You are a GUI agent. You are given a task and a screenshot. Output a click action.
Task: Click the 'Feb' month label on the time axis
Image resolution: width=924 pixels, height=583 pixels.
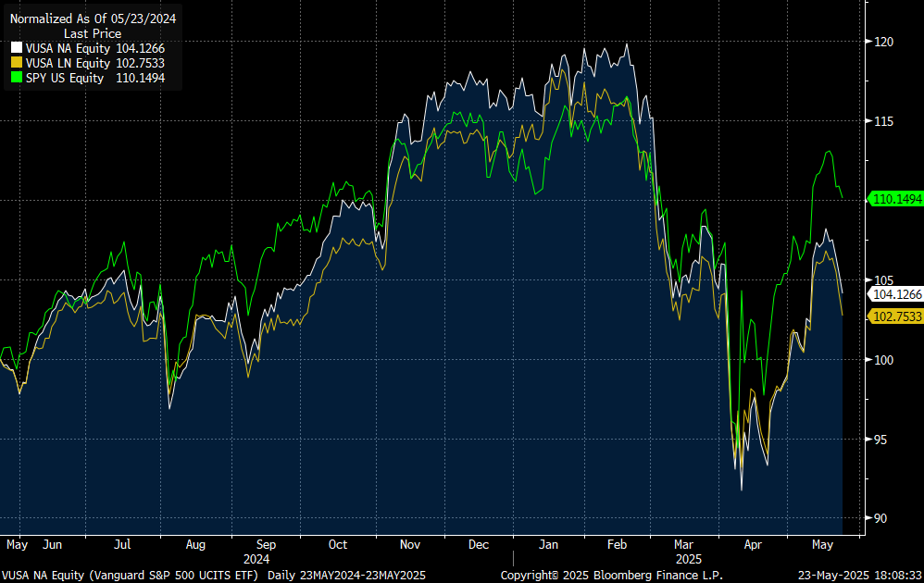(x=617, y=545)
